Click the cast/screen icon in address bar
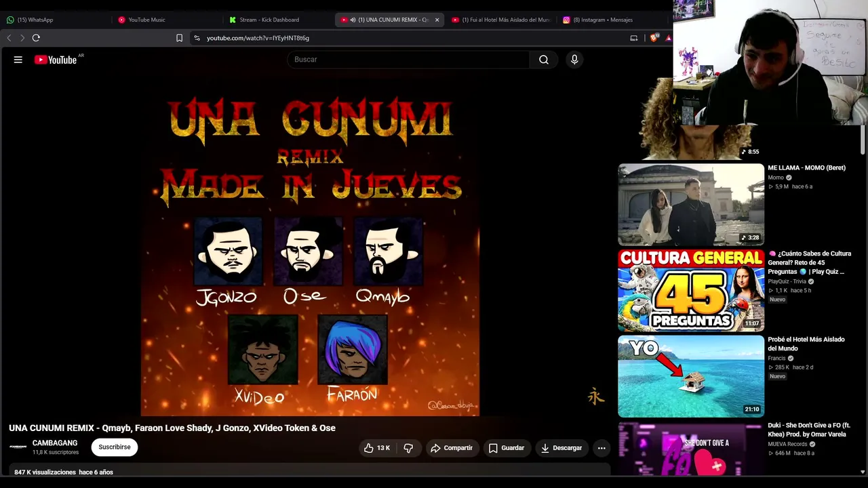 coord(634,38)
